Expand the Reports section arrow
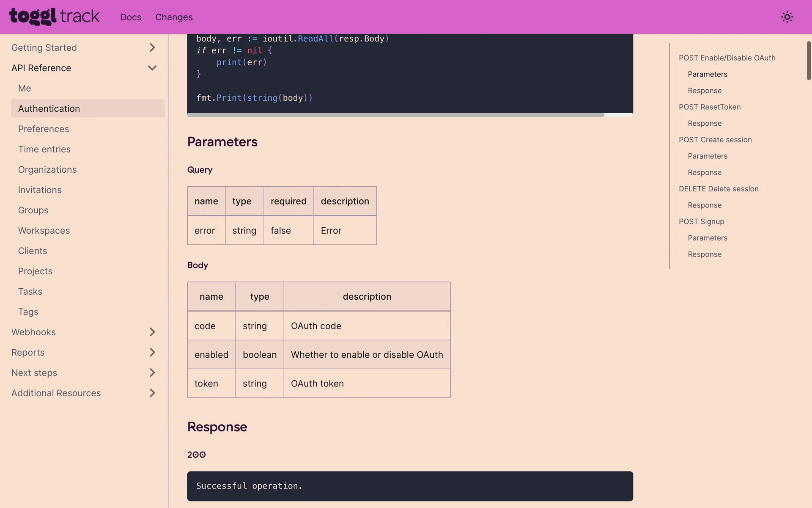Screen dimensions: 812x508 coord(152,352)
